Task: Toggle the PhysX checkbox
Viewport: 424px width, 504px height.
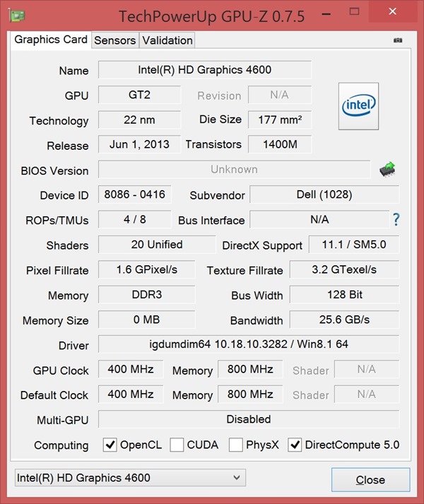Action: click(x=235, y=445)
